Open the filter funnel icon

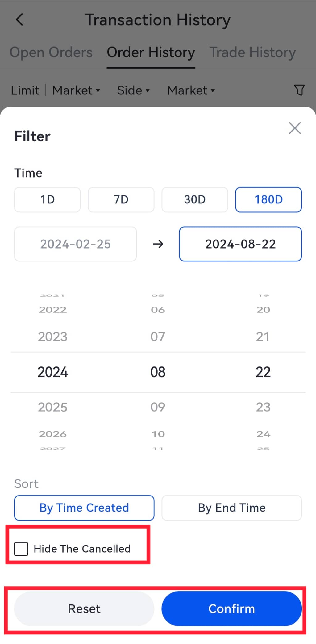tap(299, 90)
